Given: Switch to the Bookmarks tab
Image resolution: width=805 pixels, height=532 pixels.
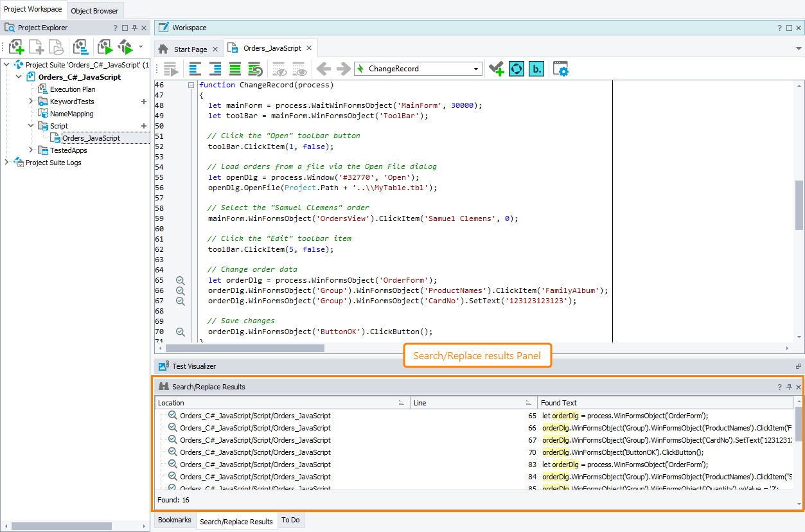Looking at the screenshot, I should (174, 520).
